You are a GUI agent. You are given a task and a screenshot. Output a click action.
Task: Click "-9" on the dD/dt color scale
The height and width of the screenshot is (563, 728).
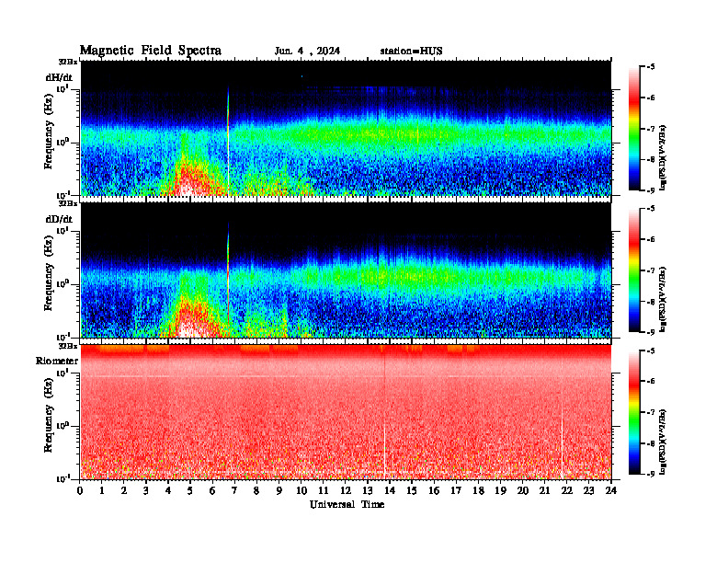coord(651,332)
